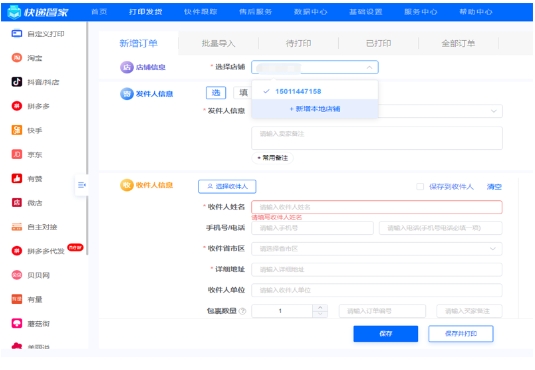This screenshot has height=370, width=535.
Task: Switch to the 待打印 tab
Action: pyautogui.click(x=299, y=43)
